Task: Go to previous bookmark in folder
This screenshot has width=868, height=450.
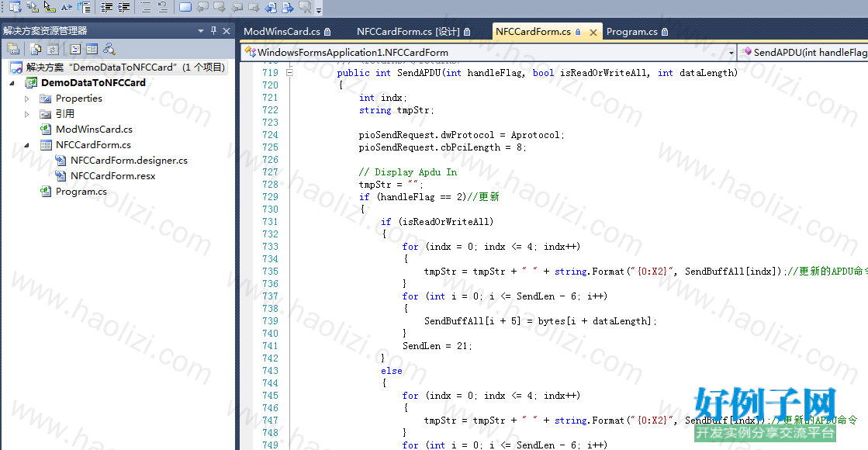Action: 237,7
